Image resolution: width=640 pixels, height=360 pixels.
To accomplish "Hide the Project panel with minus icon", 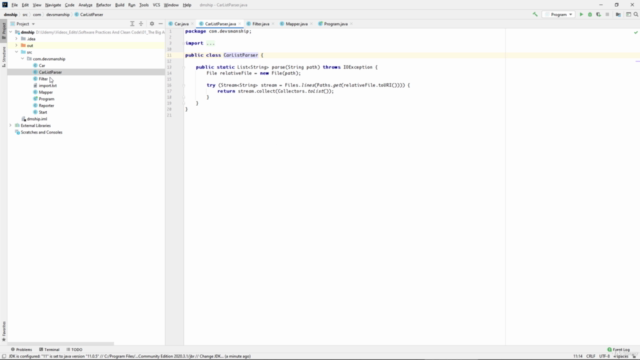I will (x=160, y=24).
